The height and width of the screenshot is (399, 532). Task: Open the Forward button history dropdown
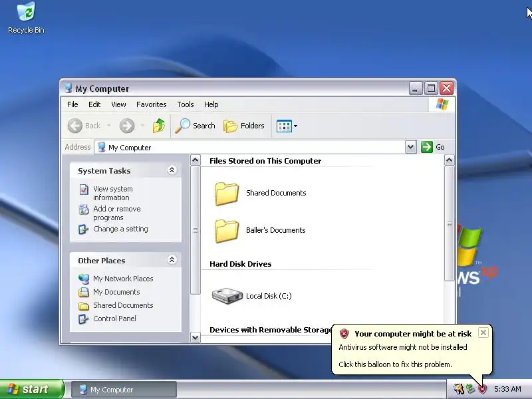click(x=142, y=126)
